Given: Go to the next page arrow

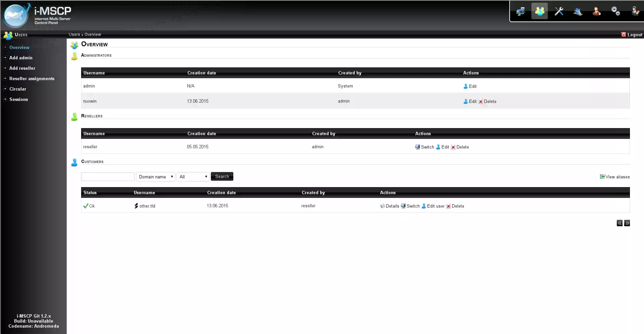Looking at the screenshot, I should coord(627,223).
